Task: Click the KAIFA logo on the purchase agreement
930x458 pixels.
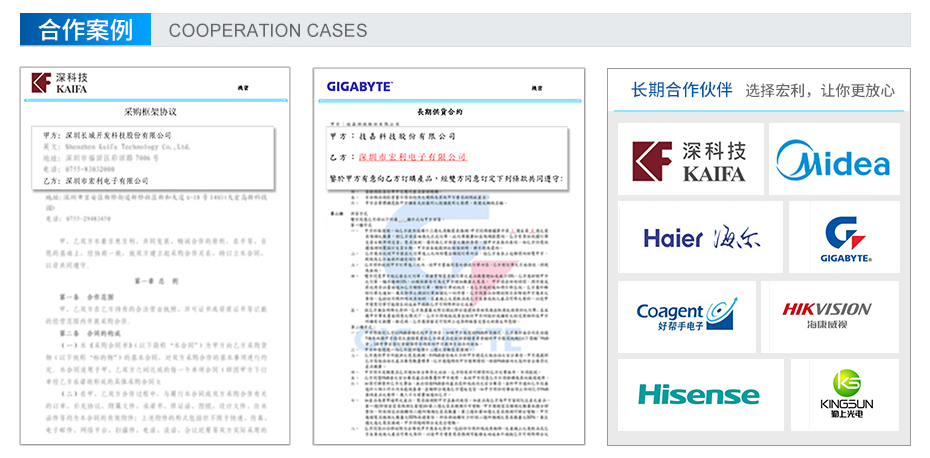Action: pyautogui.click(x=59, y=82)
